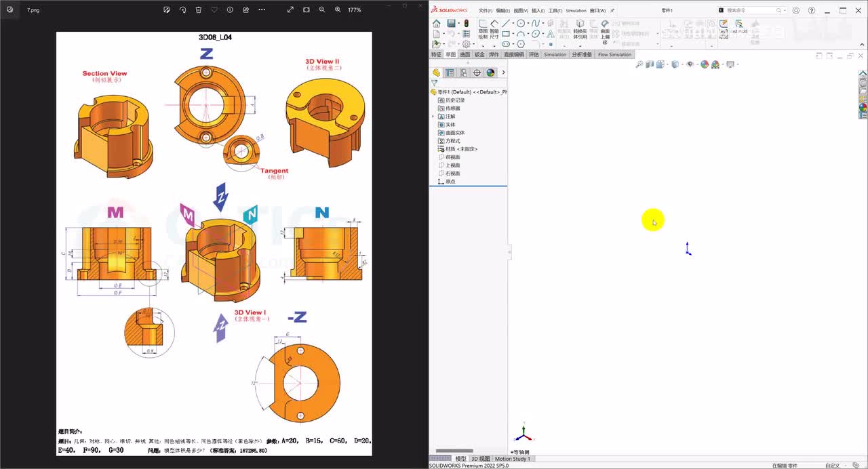Zoom out in Photos viewer
This screenshot has width=868, height=469.
(322, 10)
